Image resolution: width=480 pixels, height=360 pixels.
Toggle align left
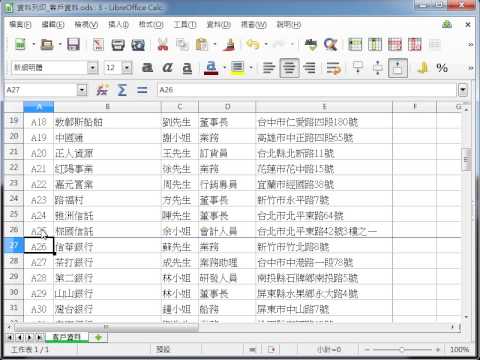pos(269,68)
